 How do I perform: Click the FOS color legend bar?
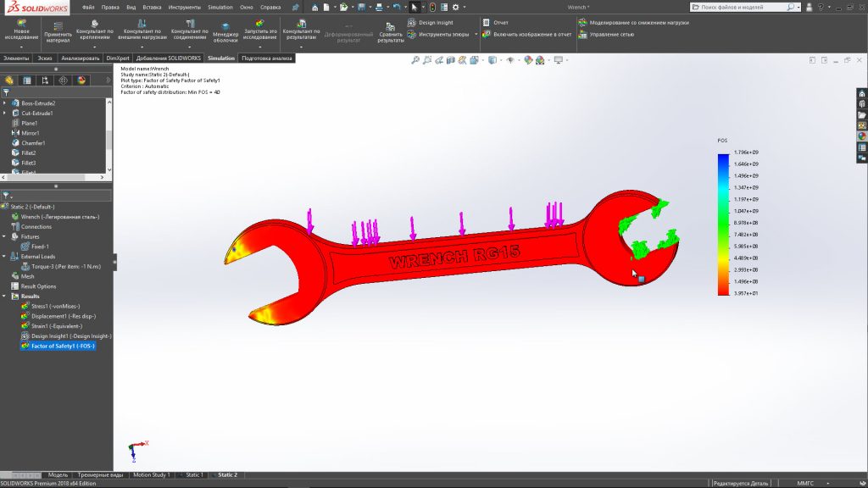tap(722, 224)
